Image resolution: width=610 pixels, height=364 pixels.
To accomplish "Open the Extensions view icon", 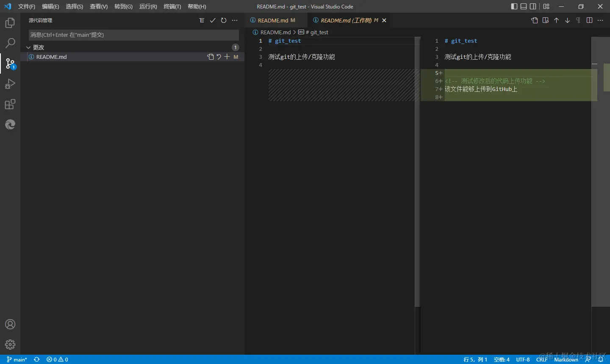I will (10, 104).
